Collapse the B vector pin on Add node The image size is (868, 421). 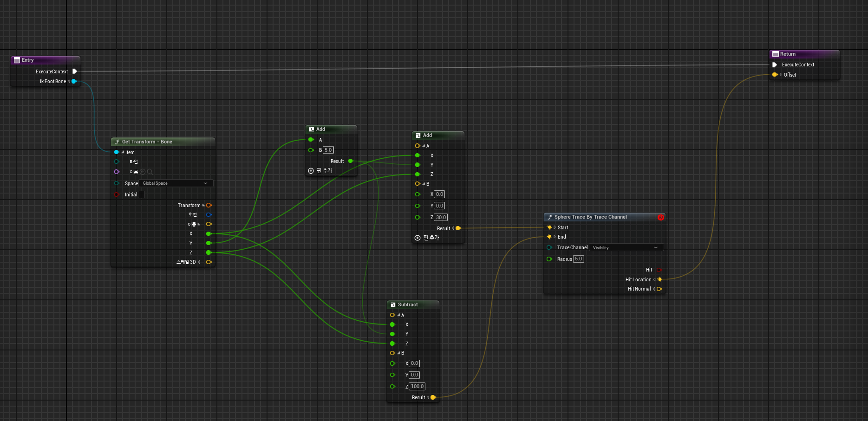pyautogui.click(x=424, y=184)
